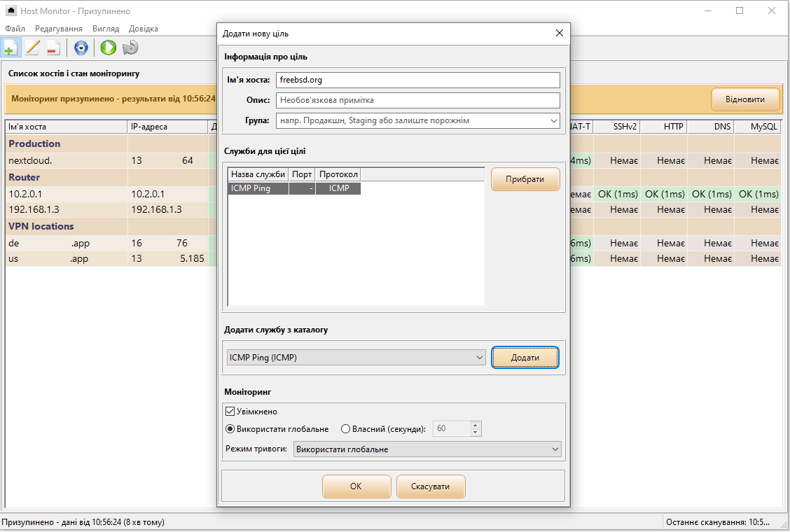The image size is (790, 532).
Task: Click the add new host toolbar icon
Action: tap(10, 48)
